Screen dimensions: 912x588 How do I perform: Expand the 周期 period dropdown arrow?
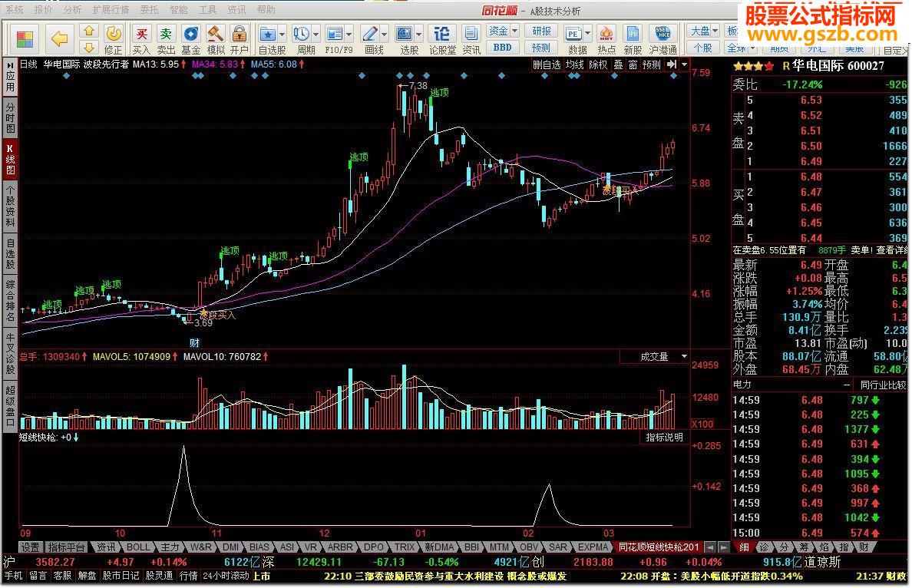316,34
